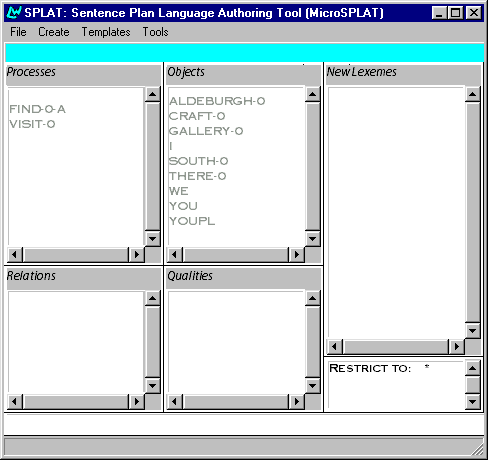Open the File menu

pos(18,32)
